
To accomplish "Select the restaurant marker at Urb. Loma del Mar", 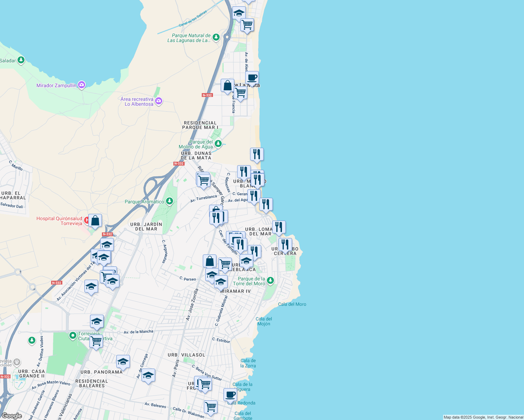I will coord(279,227).
